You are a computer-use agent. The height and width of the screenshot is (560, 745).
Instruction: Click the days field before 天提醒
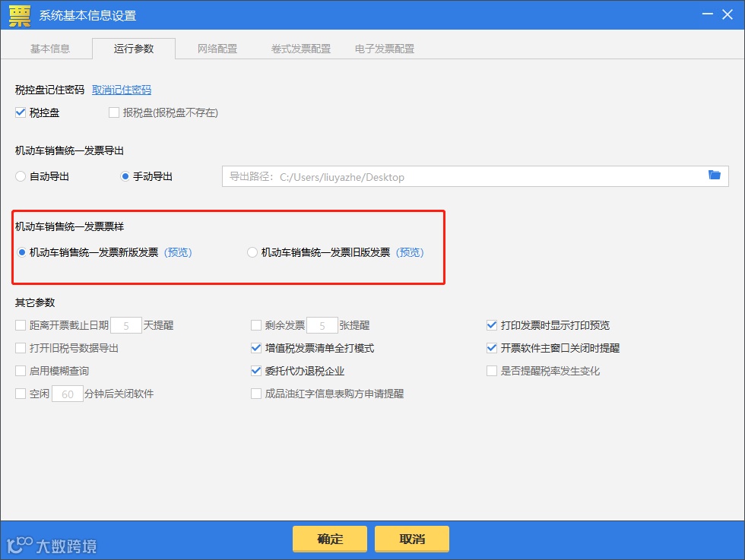tap(126, 325)
